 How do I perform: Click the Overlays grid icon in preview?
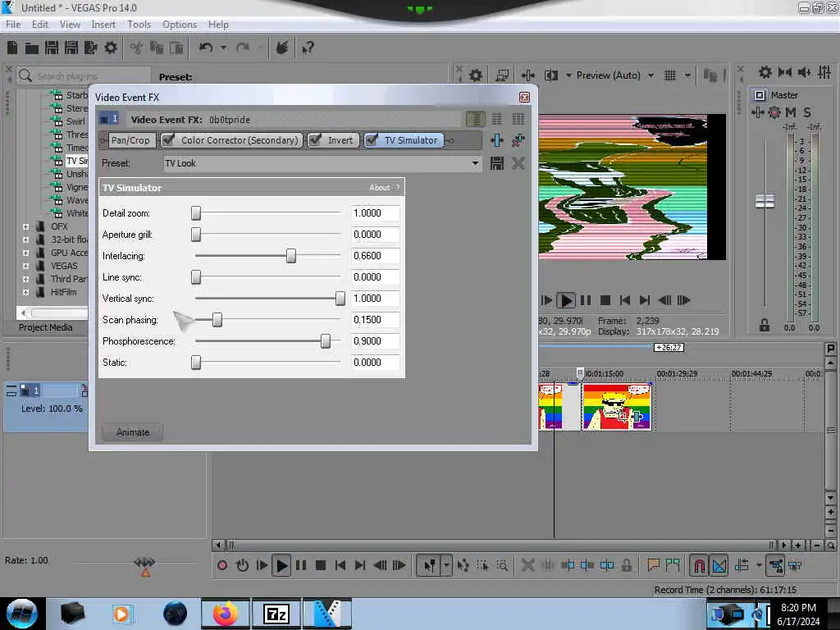[x=669, y=75]
